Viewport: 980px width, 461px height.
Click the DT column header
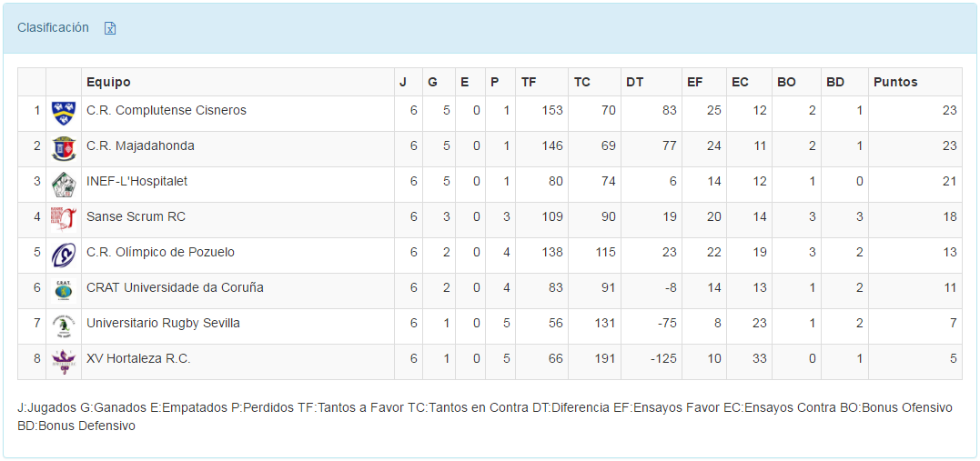tap(634, 82)
